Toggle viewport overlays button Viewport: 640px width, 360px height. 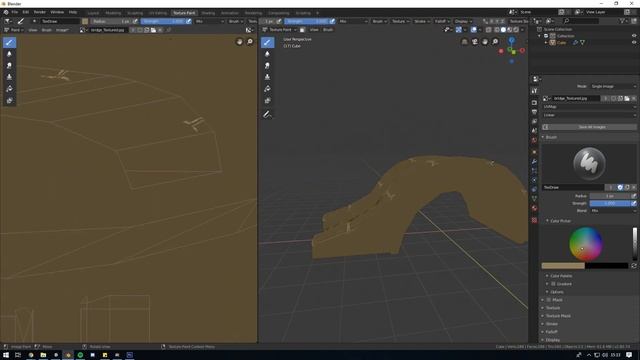coord(473,30)
